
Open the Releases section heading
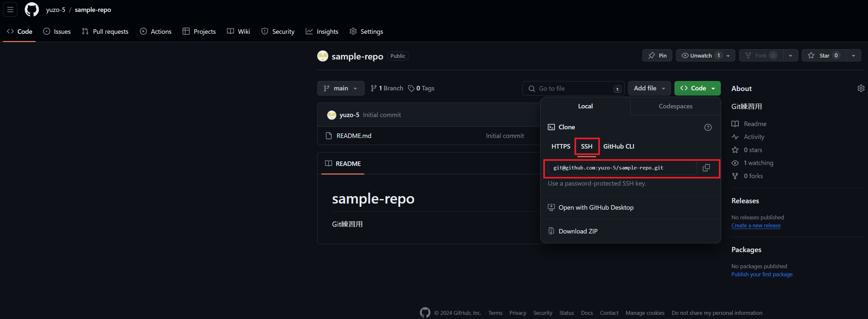point(745,201)
